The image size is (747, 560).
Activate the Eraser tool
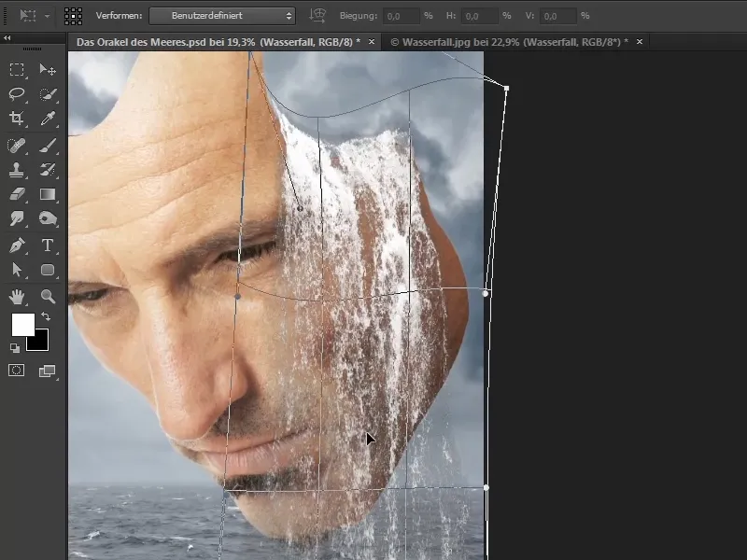[17, 194]
